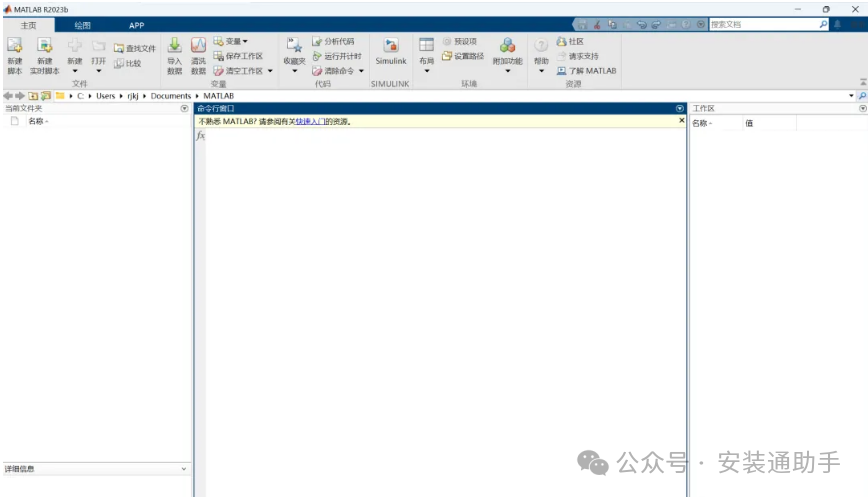Open the quick access toolbar options dropdown

coord(701,24)
